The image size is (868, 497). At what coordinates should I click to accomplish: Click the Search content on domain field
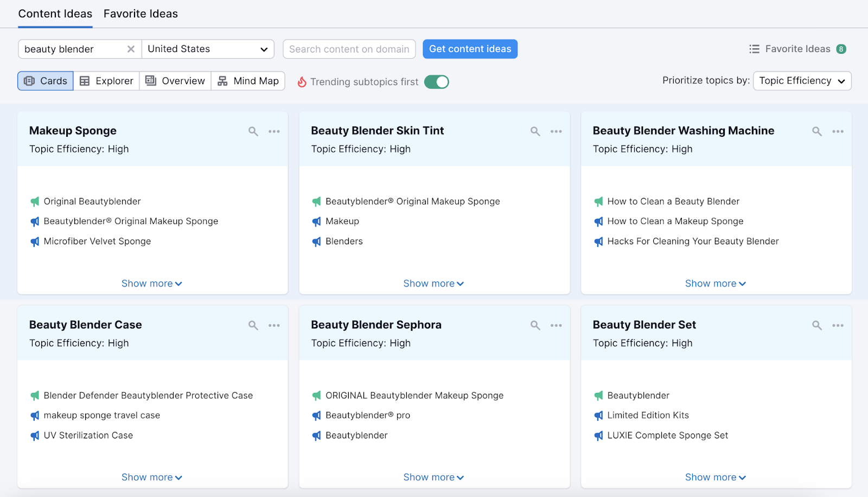point(349,49)
